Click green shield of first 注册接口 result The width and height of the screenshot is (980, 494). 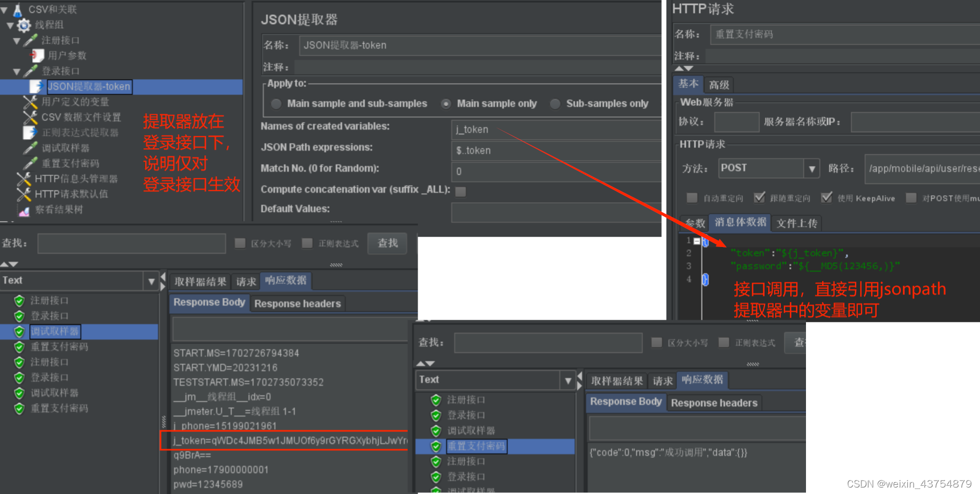tap(19, 300)
